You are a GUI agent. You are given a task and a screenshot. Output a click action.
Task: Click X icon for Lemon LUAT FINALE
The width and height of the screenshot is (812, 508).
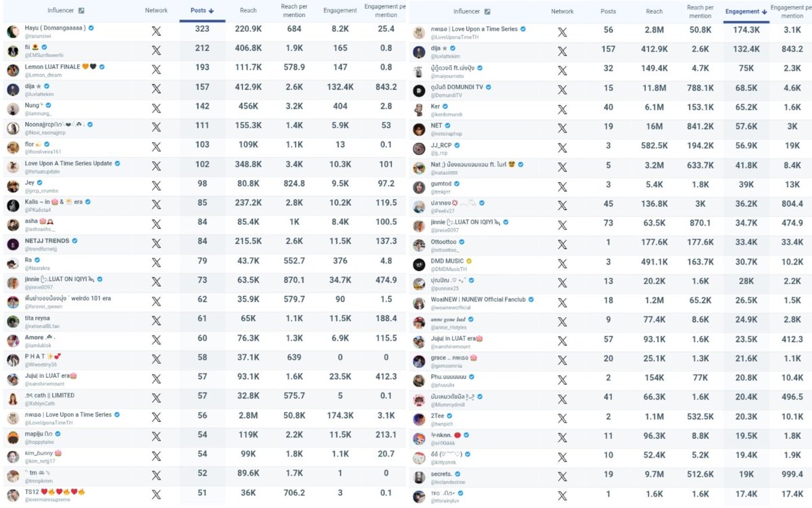pyautogui.click(x=156, y=69)
